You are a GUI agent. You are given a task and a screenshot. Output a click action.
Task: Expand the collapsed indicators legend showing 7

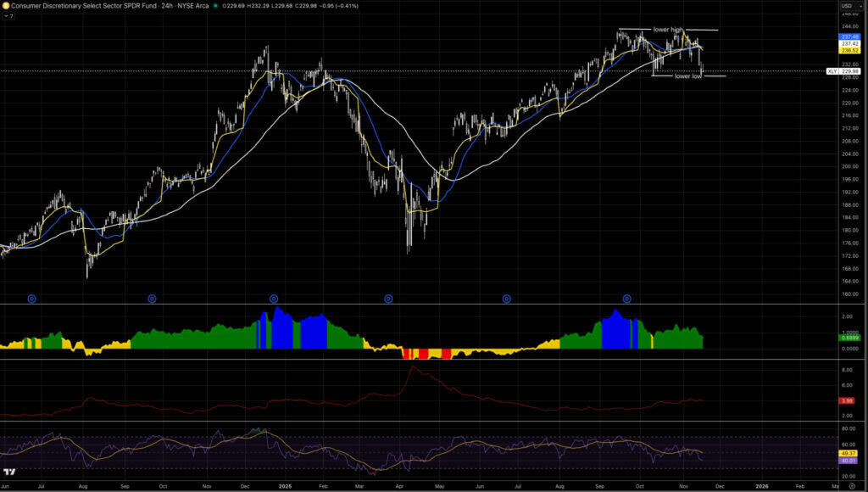(x=8, y=16)
